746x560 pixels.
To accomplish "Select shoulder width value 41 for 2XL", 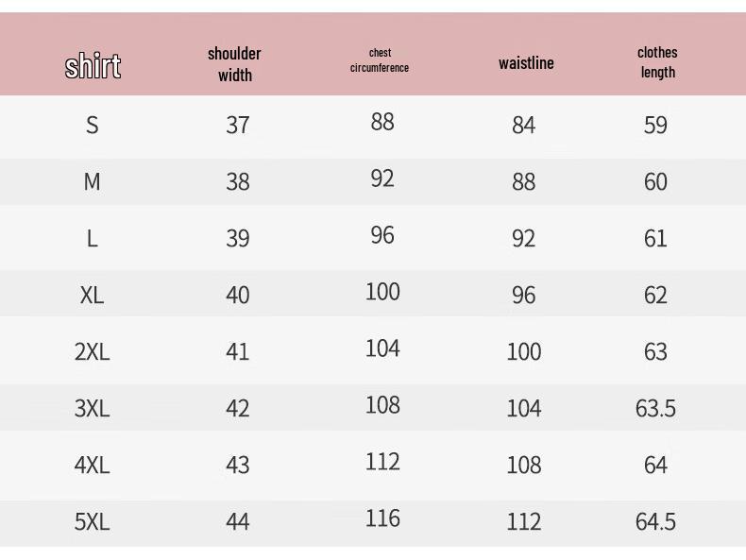I will pyautogui.click(x=237, y=351).
